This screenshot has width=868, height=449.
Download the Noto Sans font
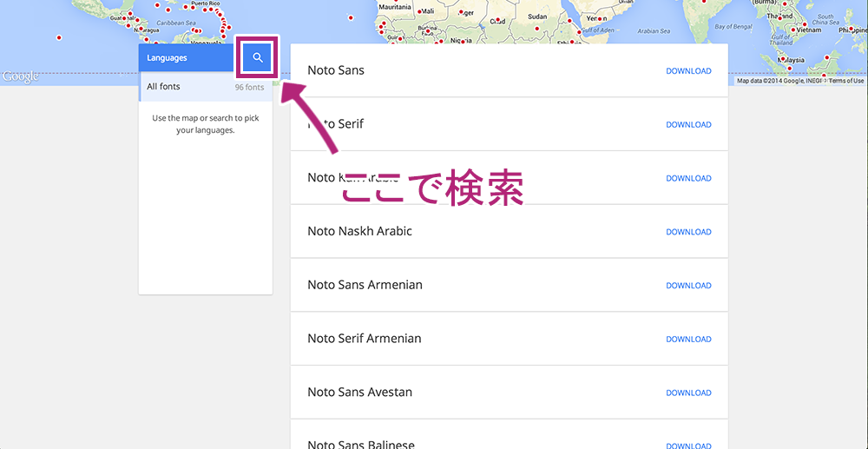point(688,71)
